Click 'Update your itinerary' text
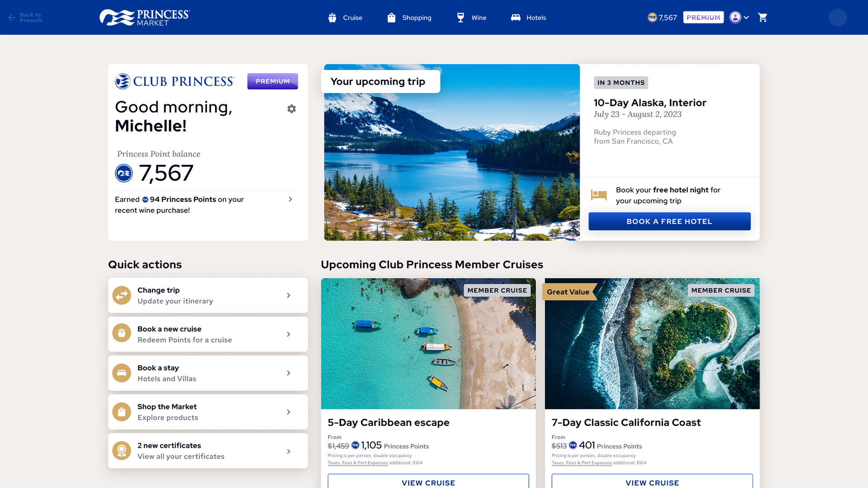Image resolution: width=868 pixels, height=488 pixels. coord(175,301)
